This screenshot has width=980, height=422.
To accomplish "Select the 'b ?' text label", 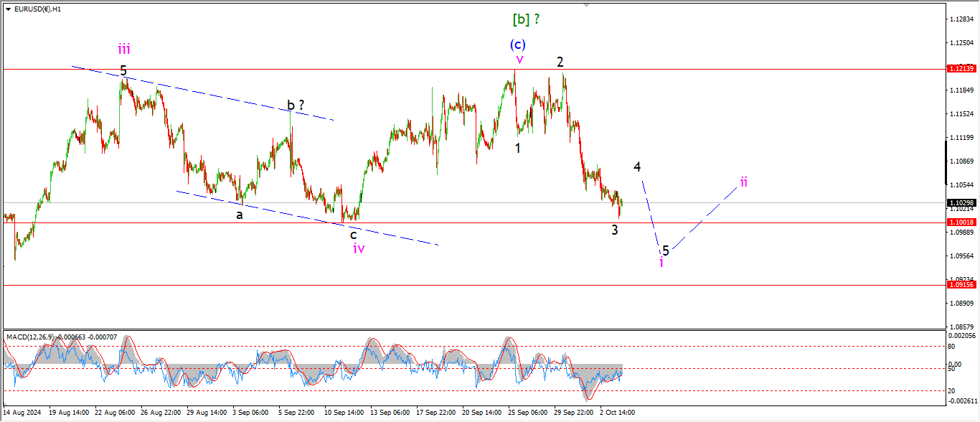I will [296, 105].
